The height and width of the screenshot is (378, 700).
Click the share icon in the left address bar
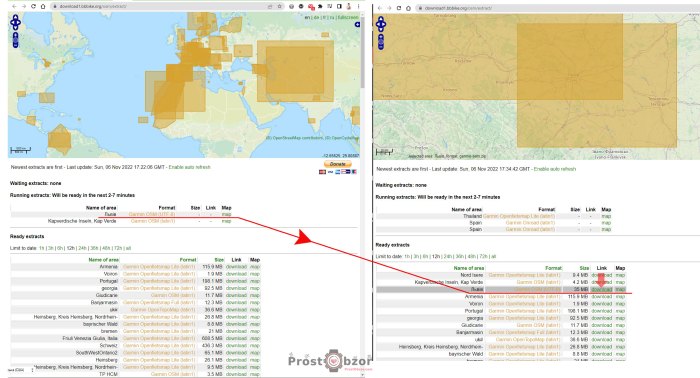(x=270, y=6)
